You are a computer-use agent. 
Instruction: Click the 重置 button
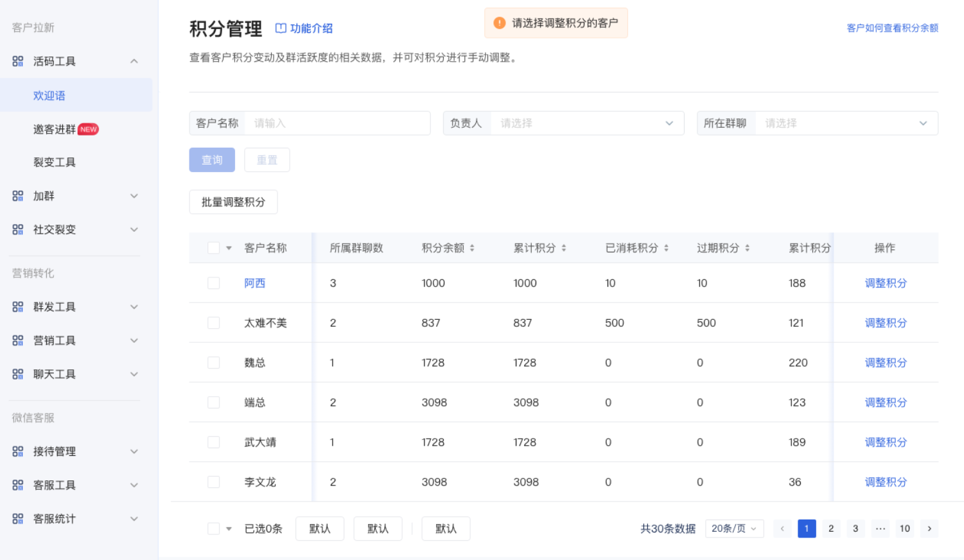click(267, 160)
